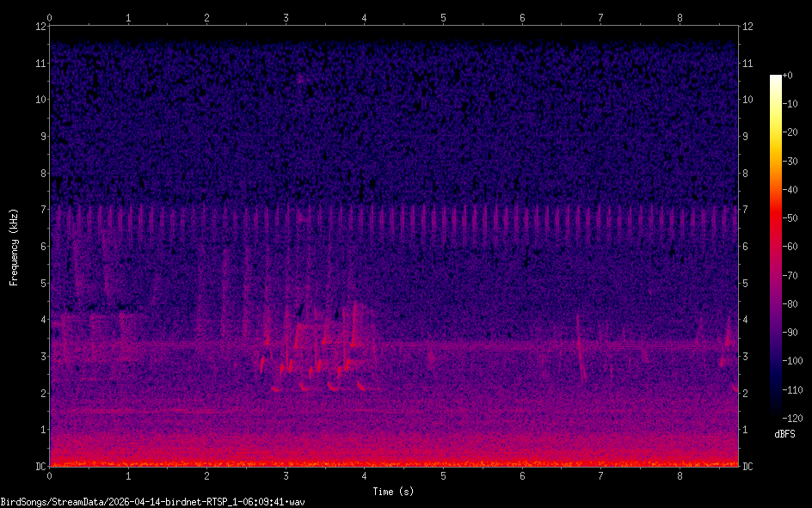
Task: Click the 12 kHz label on left axis
Action: tap(40, 27)
